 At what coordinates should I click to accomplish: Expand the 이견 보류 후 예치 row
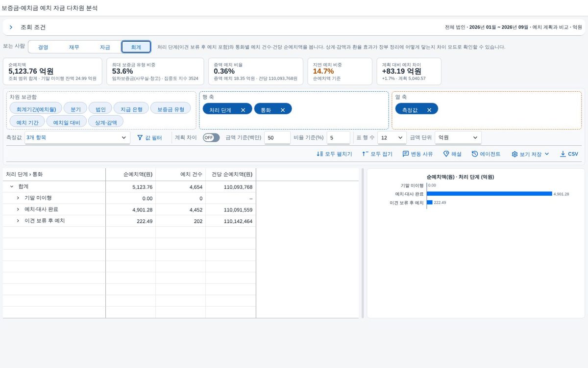[x=18, y=221]
